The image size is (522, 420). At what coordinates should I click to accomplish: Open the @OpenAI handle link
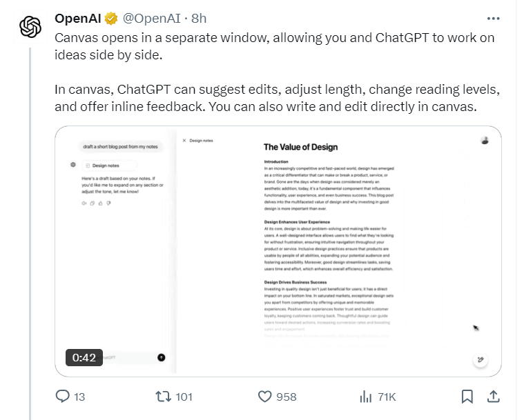152,19
